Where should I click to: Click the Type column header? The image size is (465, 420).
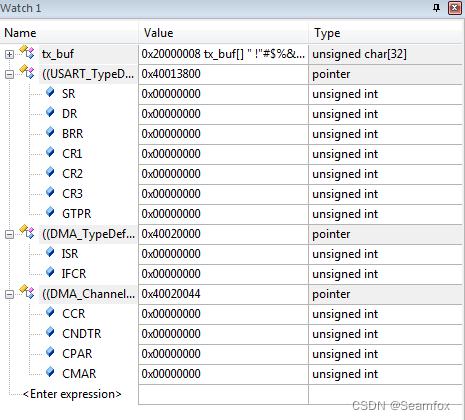[385, 33]
